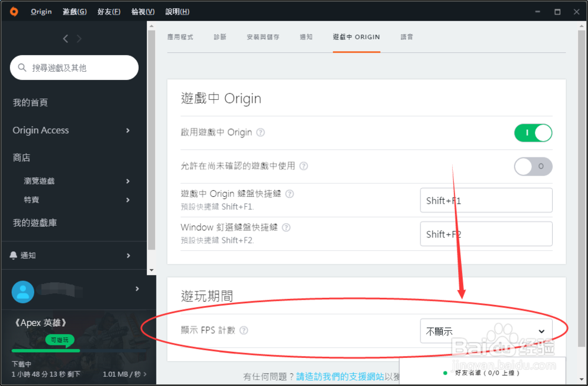Click the settings page vertical scrollbar
The image size is (588, 386).
coord(582,189)
